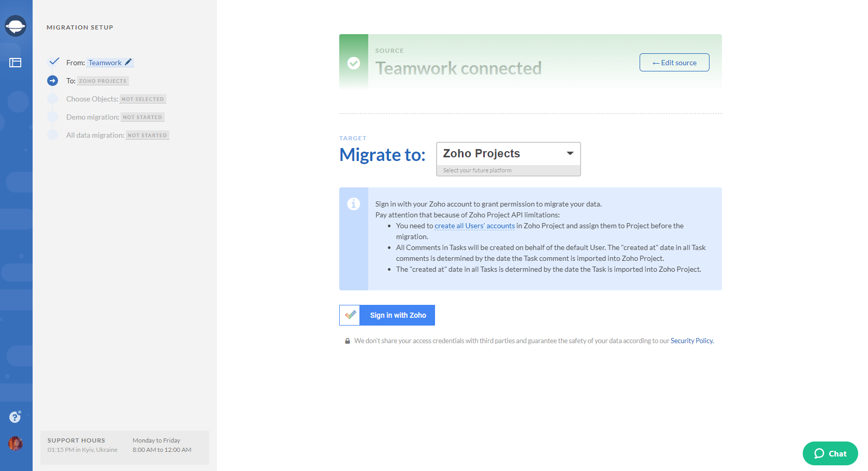
Task: Click NOT STARTED badge next to All data migration
Action: pos(148,135)
